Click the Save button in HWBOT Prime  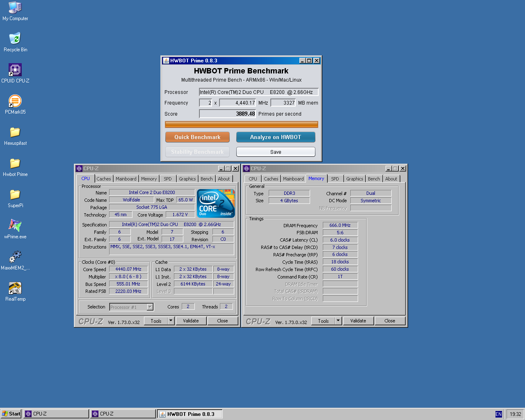276,152
